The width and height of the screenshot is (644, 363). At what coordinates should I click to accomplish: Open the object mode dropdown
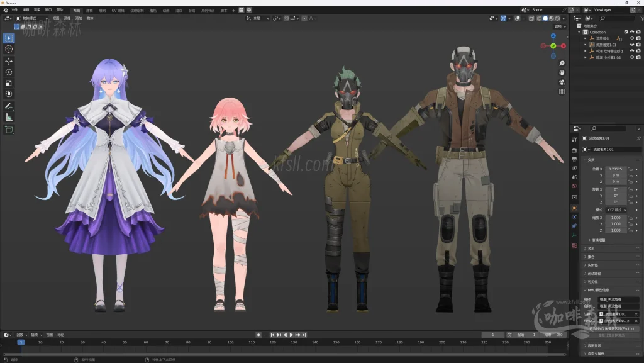coord(31,18)
